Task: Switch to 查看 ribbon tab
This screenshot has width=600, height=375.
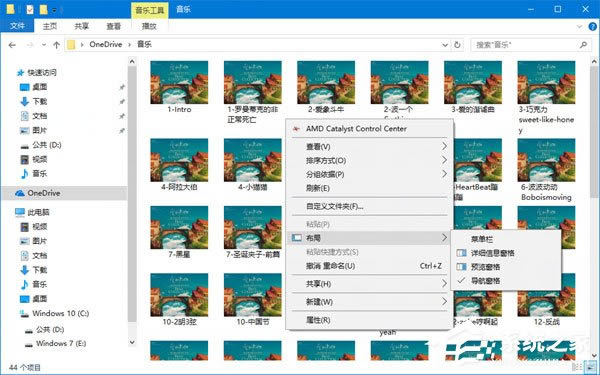Action: point(113,26)
